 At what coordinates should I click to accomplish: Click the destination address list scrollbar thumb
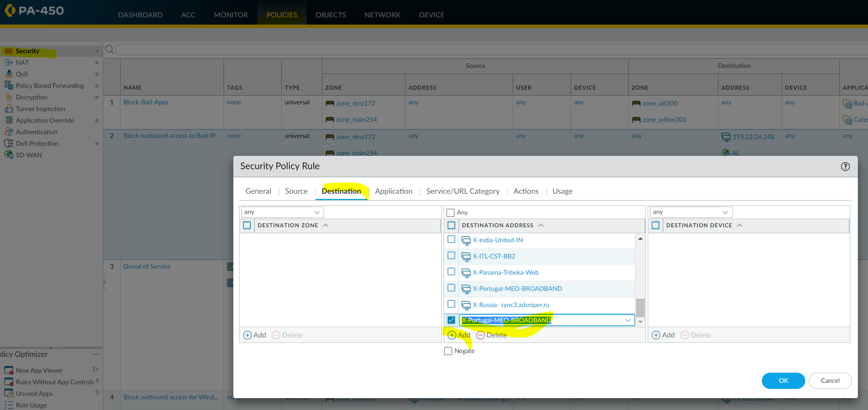pos(640,307)
